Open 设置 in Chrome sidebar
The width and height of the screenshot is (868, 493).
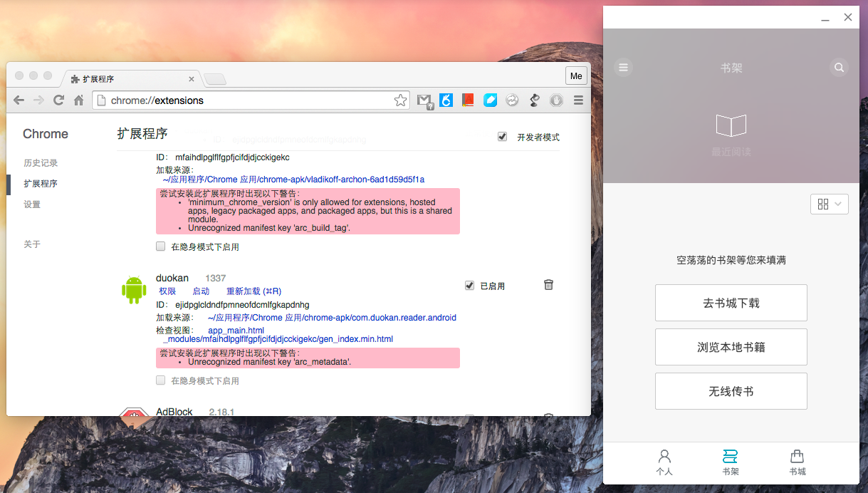pos(32,204)
